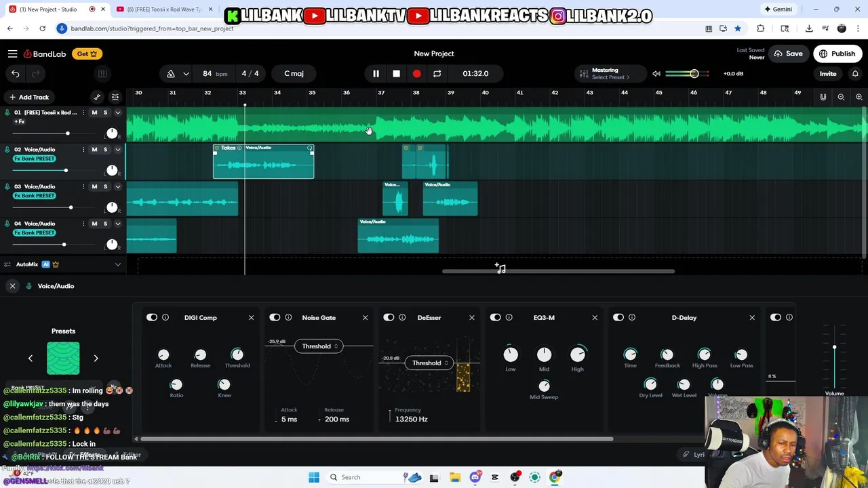This screenshot has height=488, width=868.
Task: Open track 01 three-dot menu
Action: coord(83,113)
